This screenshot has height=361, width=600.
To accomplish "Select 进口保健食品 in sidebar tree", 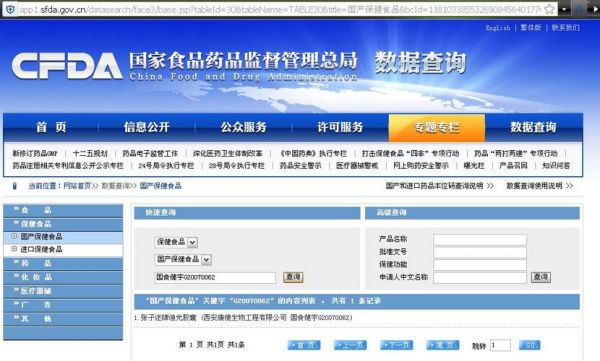I will (x=41, y=250).
